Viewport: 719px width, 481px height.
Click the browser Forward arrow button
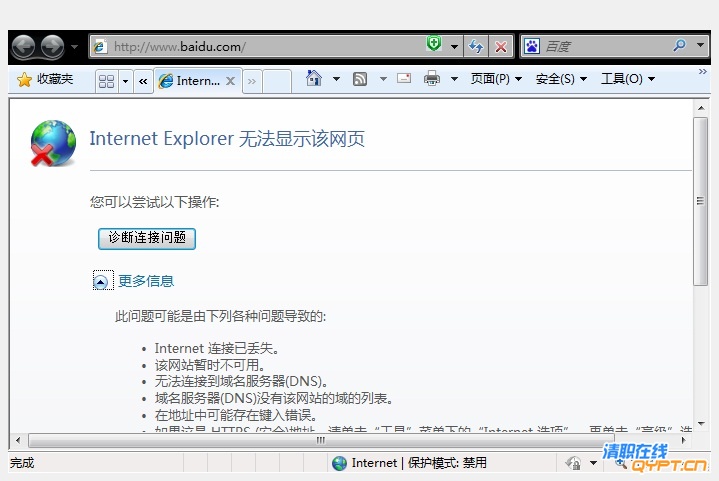52,47
